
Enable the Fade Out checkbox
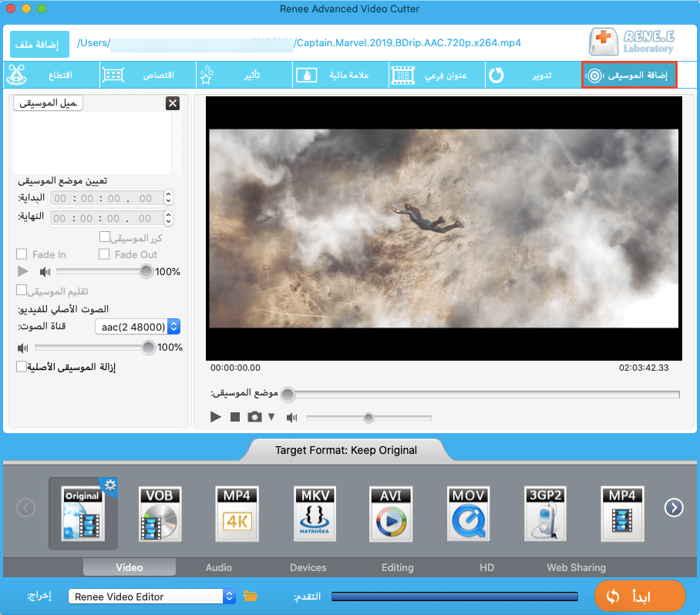104,254
